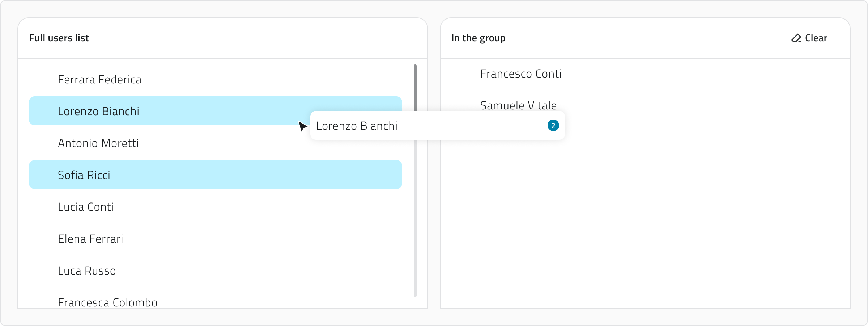Click the cursor arrow on the drag preview
Screen dimensions: 868x326
click(x=302, y=126)
